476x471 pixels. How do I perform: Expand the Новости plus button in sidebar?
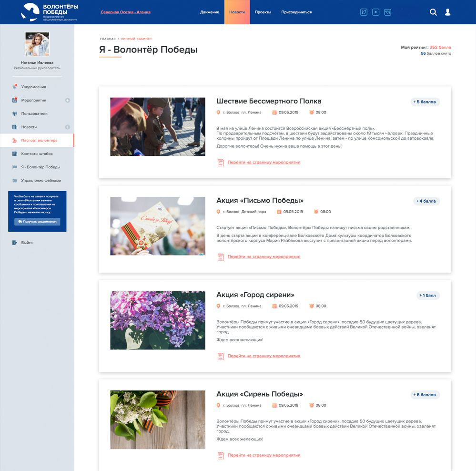tap(68, 127)
